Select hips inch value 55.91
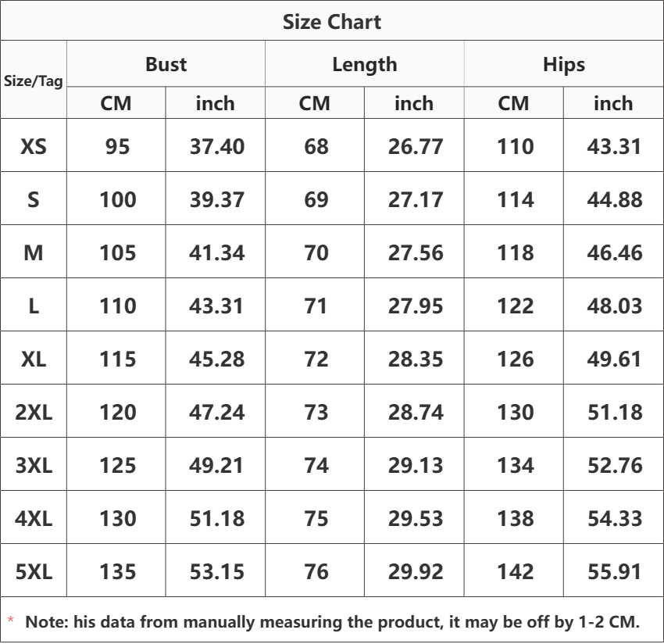664x644 pixels. 615,571
